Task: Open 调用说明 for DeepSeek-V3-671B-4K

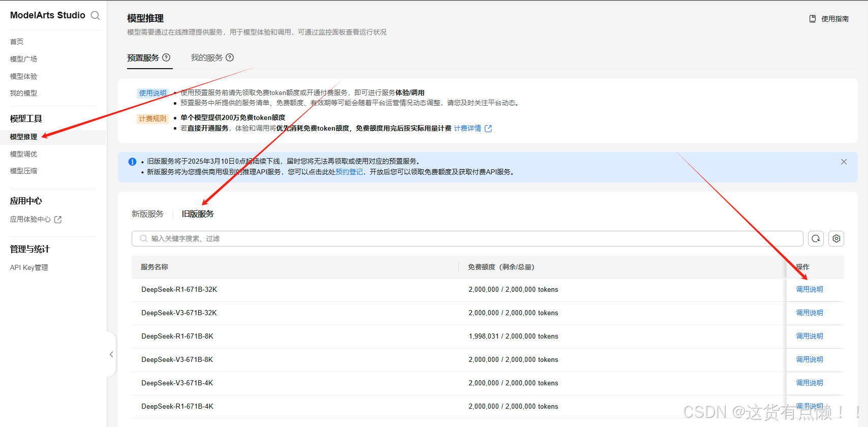Action: [x=810, y=383]
